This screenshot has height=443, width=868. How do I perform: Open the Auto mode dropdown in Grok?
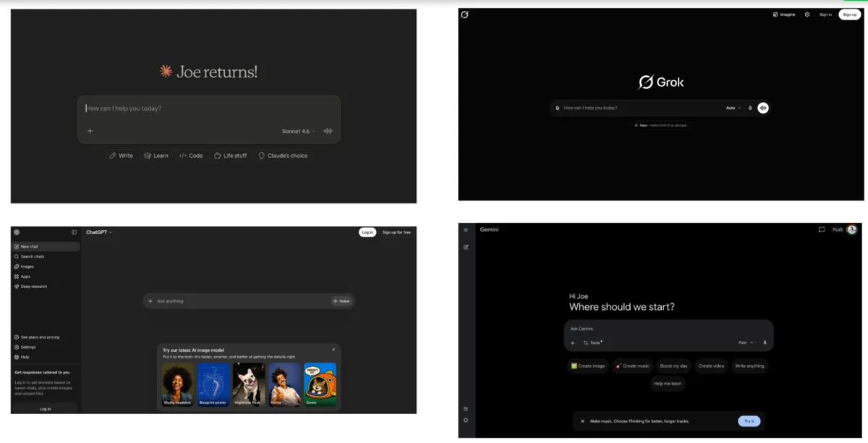tap(733, 108)
